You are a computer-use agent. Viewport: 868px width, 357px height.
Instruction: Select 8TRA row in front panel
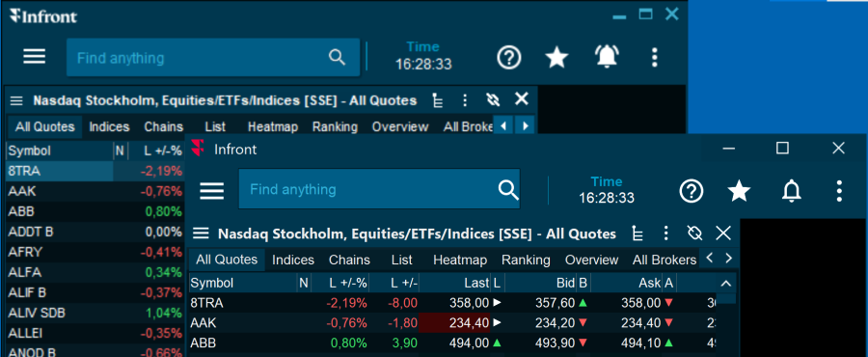452,303
